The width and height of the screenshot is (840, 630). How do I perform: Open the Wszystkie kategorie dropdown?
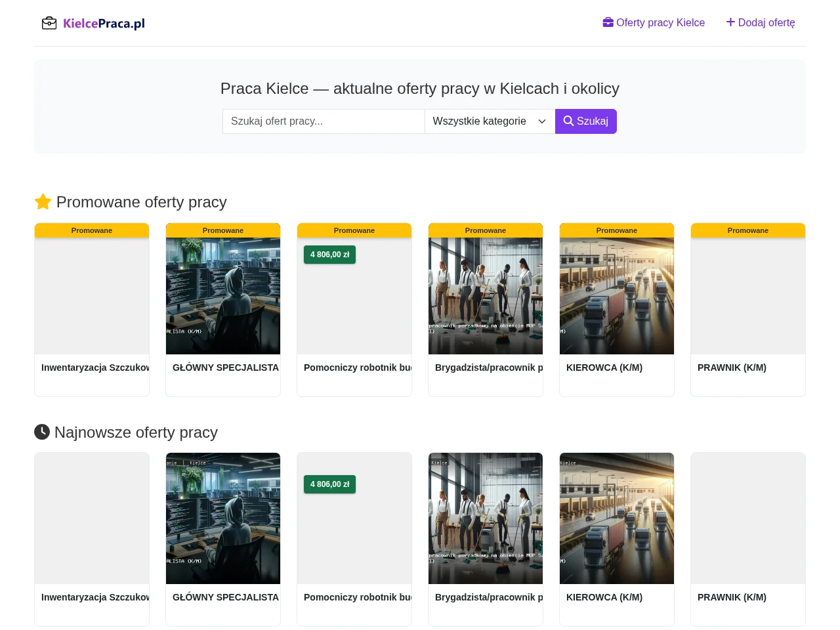(490, 121)
